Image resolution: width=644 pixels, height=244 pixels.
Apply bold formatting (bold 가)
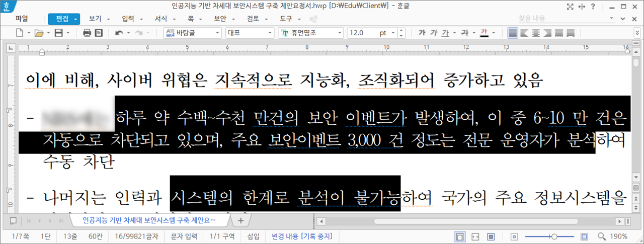pos(422,33)
